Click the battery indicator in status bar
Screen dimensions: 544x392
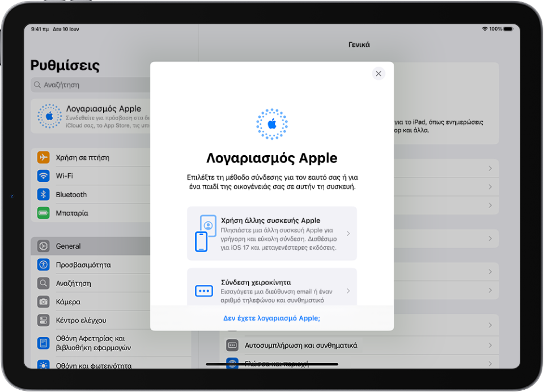point(508,29)
